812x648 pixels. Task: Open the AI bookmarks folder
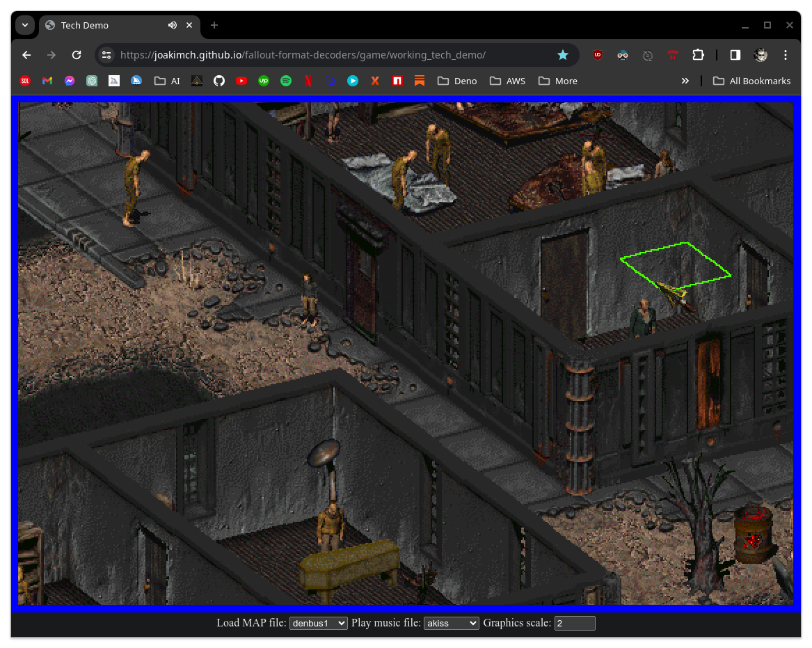pyautogui.click(x=167, y=81)
